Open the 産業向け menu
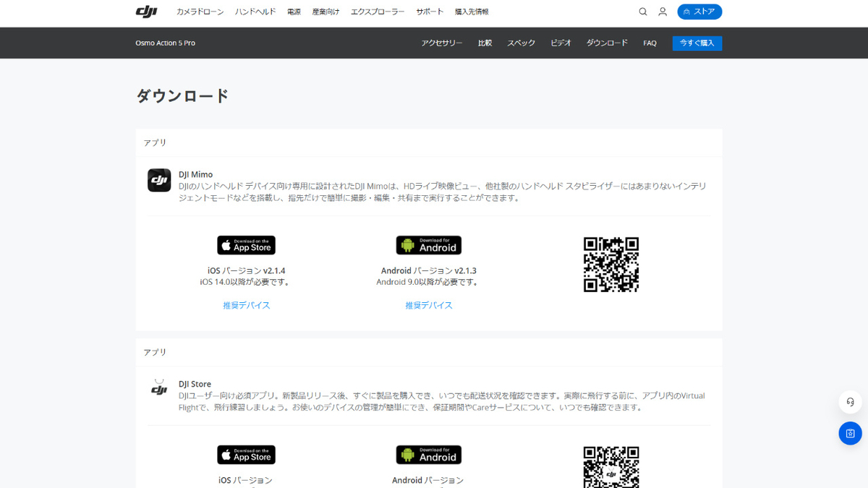This screenshot has width=868, height=488. [x=325, y=12]
